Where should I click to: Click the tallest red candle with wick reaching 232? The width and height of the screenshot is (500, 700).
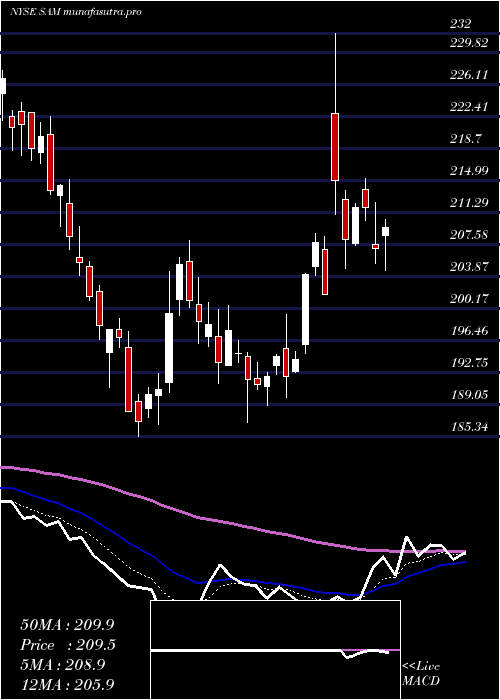[x=335, y=147]
